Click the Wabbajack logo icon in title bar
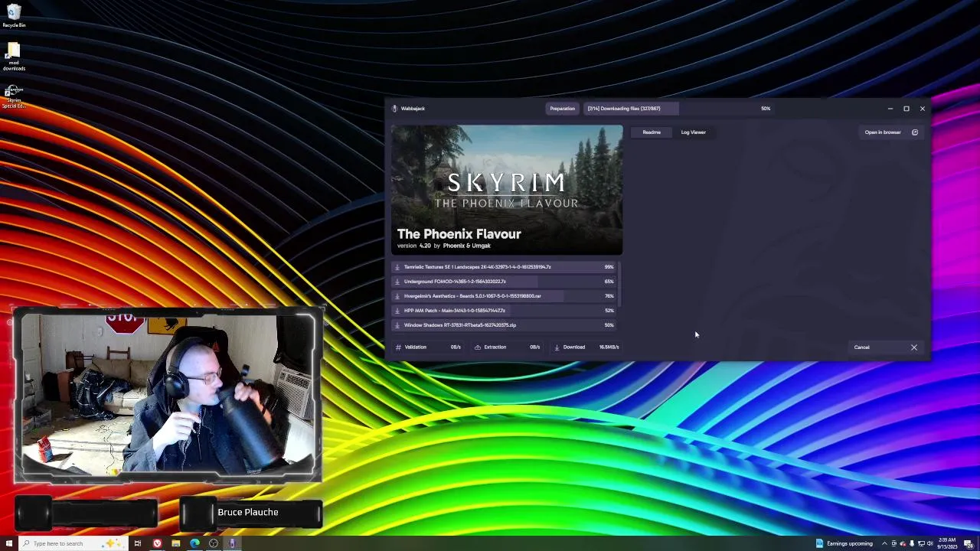980x551 pixels. point(394,109)
